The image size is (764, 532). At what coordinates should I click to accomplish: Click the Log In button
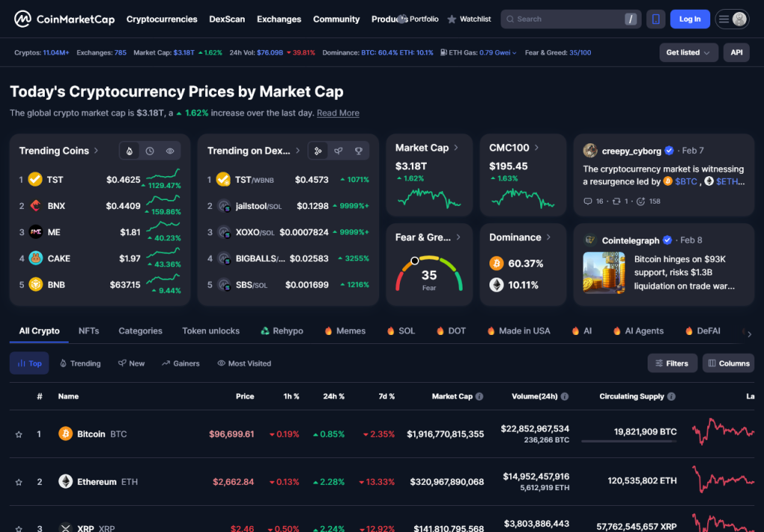689,19
